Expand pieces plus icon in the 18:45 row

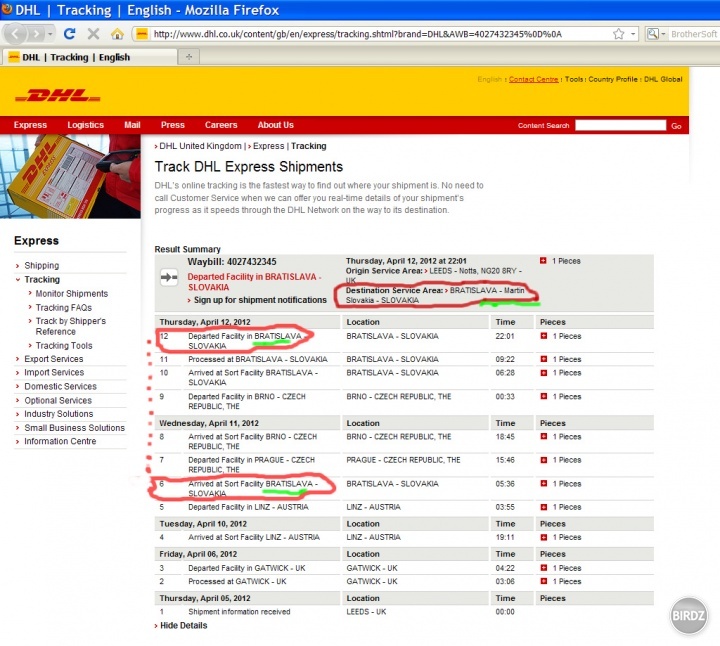pos(544,437)
